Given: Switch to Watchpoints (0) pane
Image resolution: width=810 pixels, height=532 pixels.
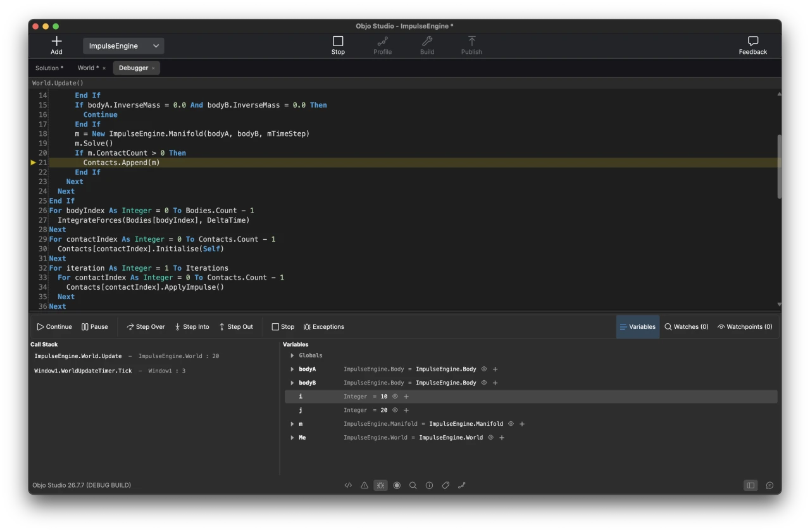Looking at the screenshot, I should pyautogui.click(x=745, y=327).
